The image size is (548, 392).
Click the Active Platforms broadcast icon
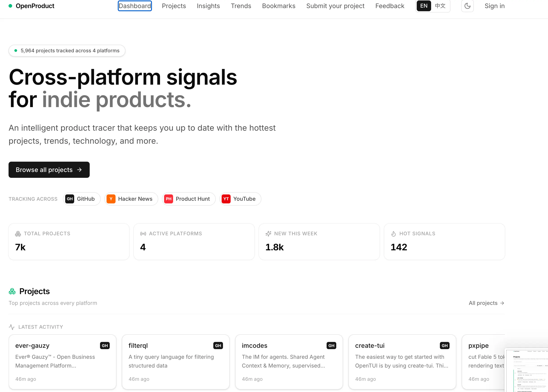click(x=143, y=234)
